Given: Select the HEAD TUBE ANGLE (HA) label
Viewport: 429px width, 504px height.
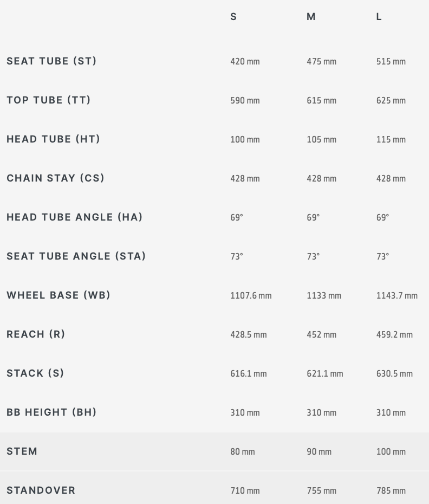Looking at the screenshot, I should (74, 217).
